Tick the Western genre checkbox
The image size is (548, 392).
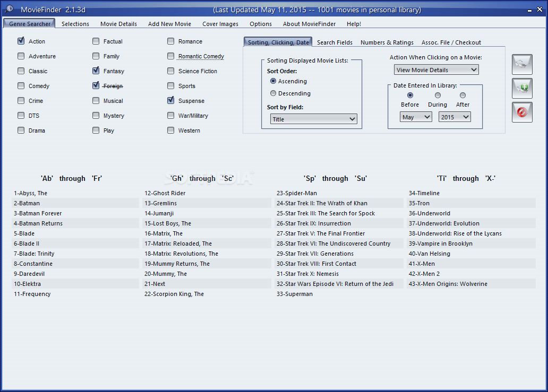tap(170, 130)
